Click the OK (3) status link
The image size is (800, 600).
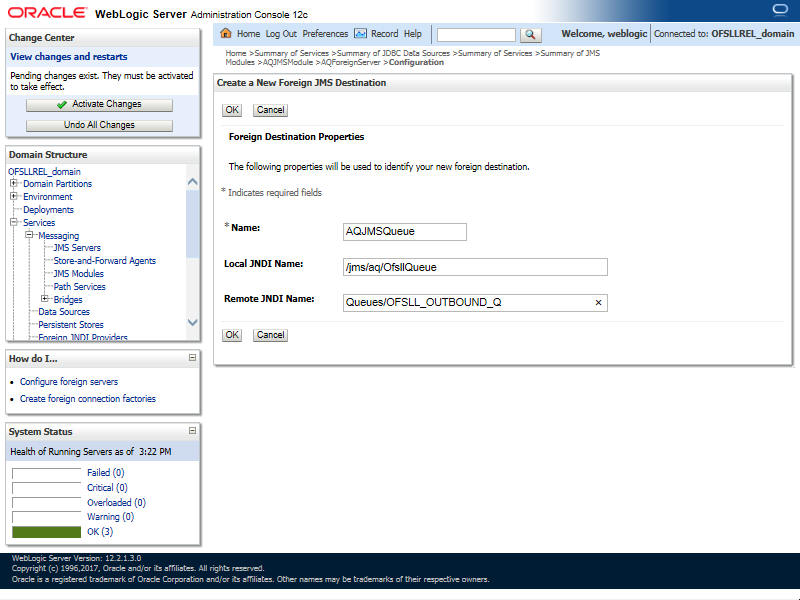tap(100, 532)
